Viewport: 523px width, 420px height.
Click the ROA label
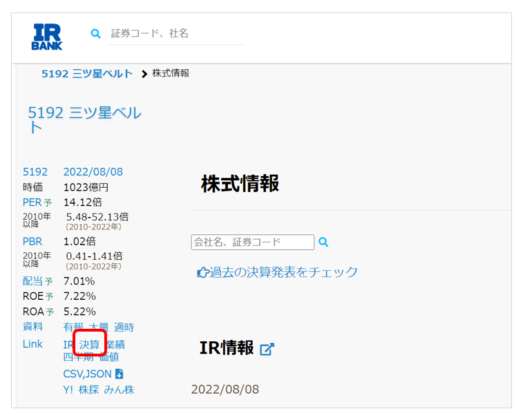point(34,312)
